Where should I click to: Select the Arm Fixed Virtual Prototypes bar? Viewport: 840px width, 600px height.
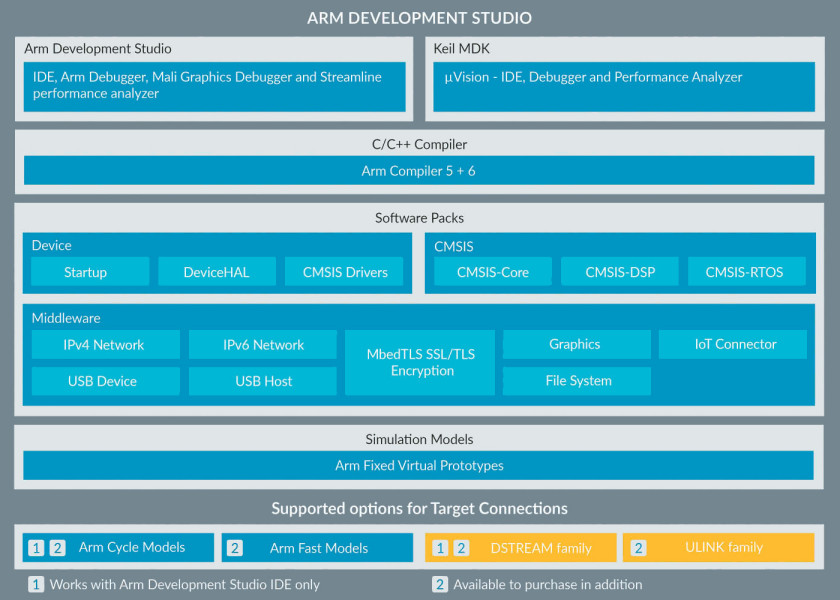pyautogui.click(x=418, y=466)
